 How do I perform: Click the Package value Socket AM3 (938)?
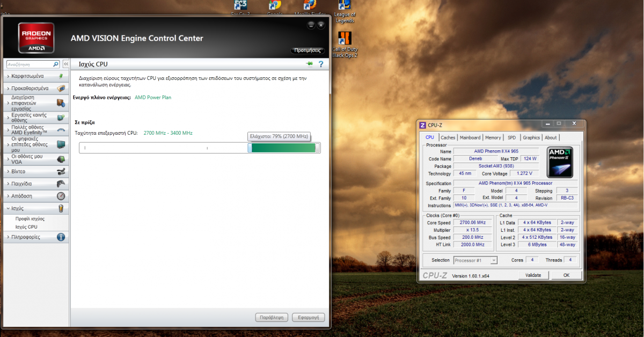pos(497,166)
